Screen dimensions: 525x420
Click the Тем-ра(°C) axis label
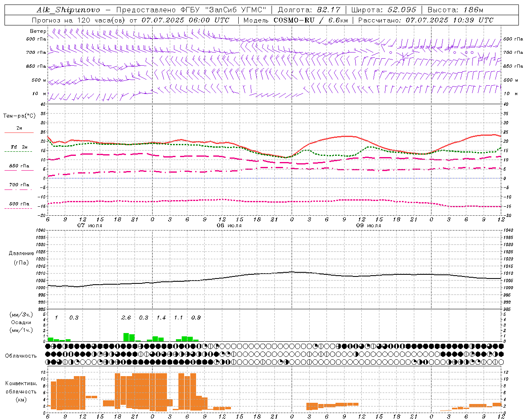19,116
